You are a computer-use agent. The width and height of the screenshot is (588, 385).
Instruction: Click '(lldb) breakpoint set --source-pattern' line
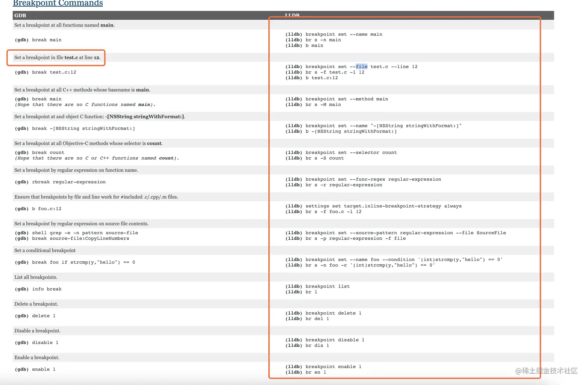pyautogui.click(x=395, y=233)
